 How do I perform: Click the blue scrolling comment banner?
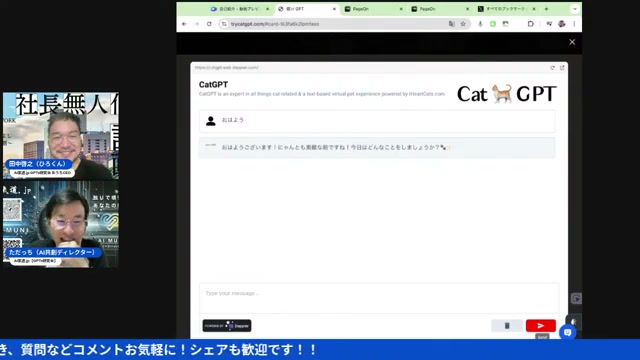[320, 350]
